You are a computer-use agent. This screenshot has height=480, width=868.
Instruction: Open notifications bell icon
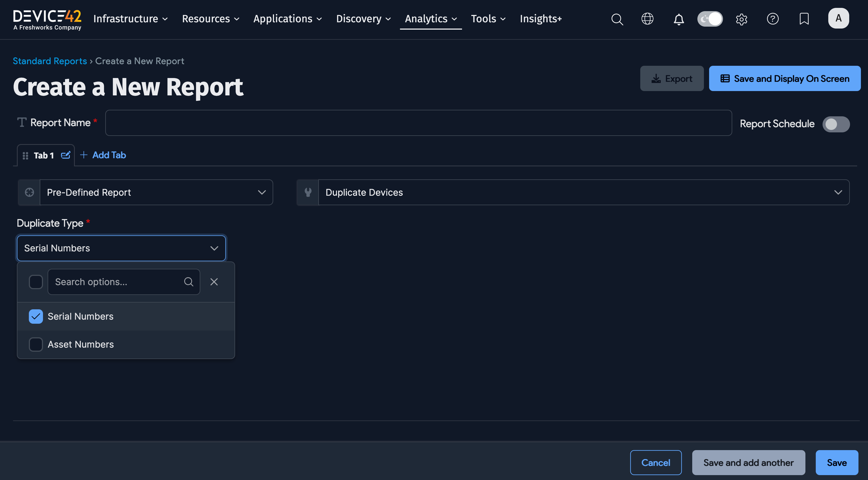pyautogui.click(x=679, y=19)
